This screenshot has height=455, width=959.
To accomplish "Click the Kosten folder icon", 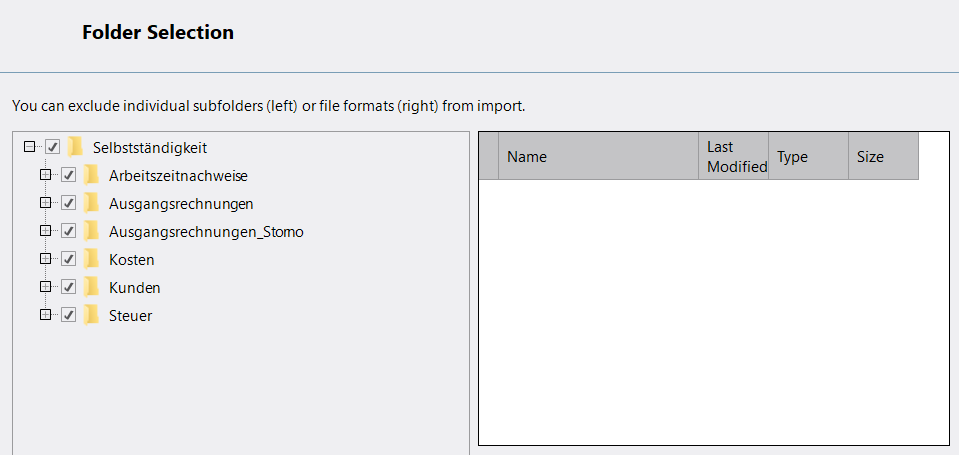I will tap(92, 259).
